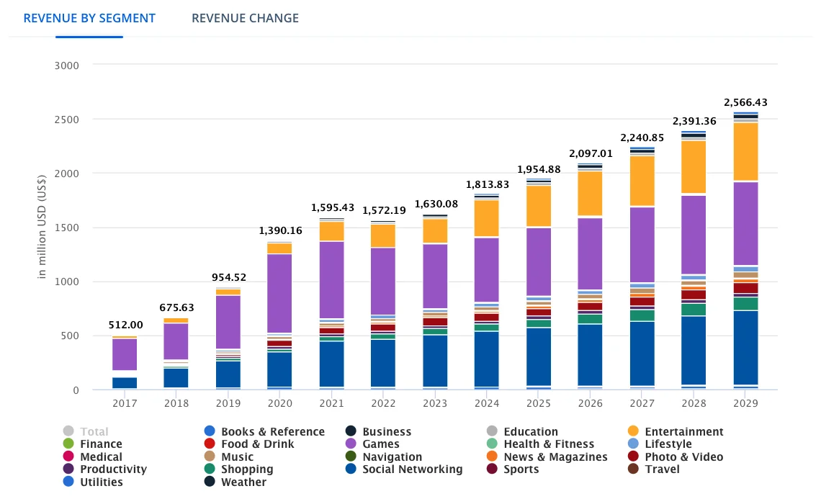Hide the Health & Fitness segment
This screenshot has height=504, width=821.
click(492, 444)
